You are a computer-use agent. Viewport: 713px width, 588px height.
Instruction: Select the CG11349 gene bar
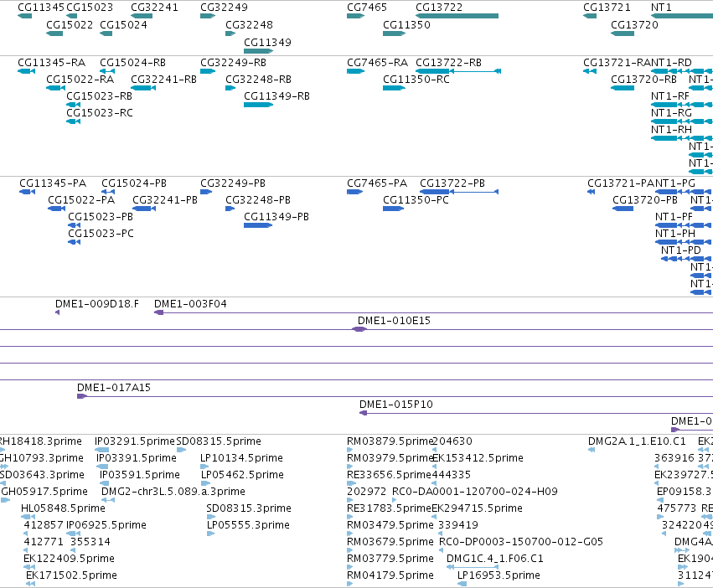click(x=258, y=51)
